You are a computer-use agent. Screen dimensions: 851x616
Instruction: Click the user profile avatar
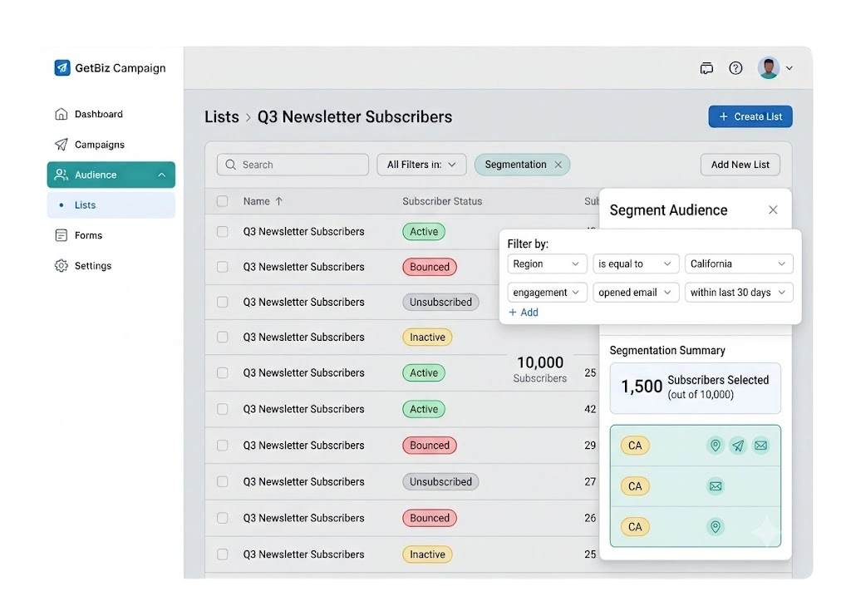769,68
